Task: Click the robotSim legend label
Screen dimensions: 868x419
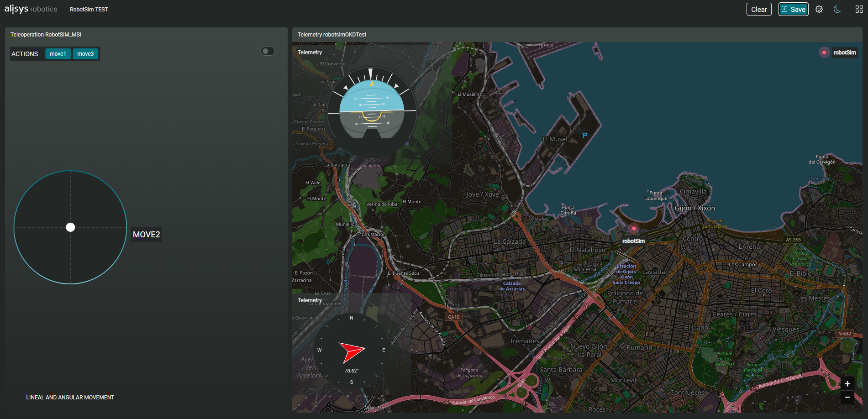Action: [x=845, y=52]
